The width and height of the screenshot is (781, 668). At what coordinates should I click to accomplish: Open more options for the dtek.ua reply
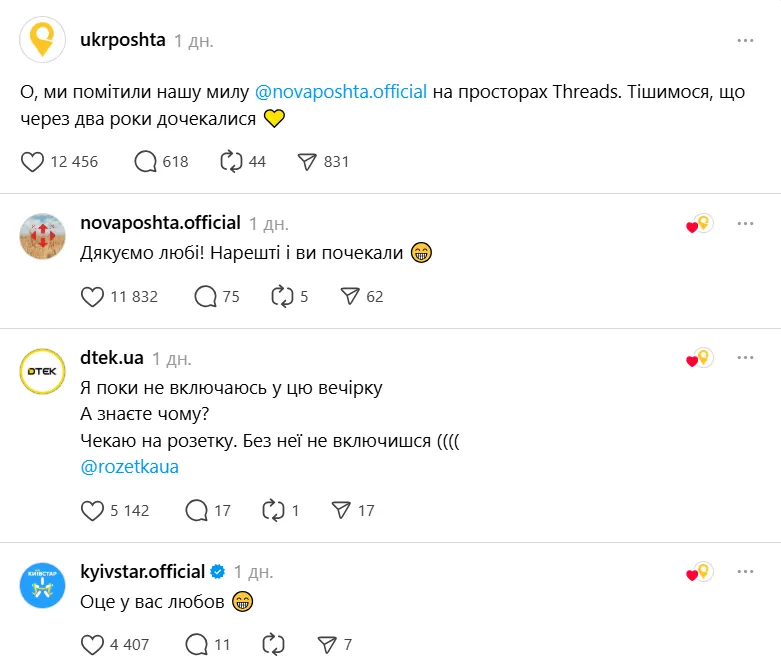pos(745,358)
